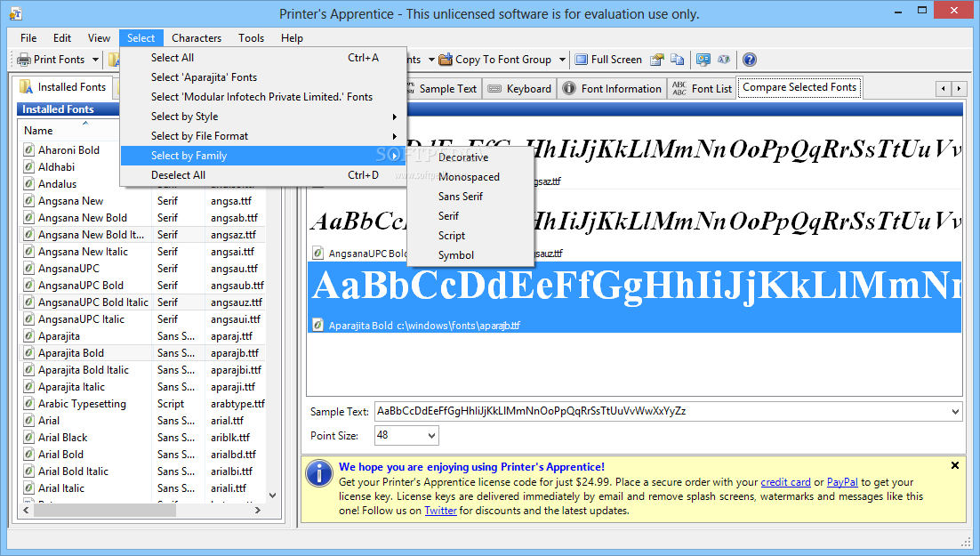
Task: Click the font icon before Aparajita Bold path
Action: 318,326
